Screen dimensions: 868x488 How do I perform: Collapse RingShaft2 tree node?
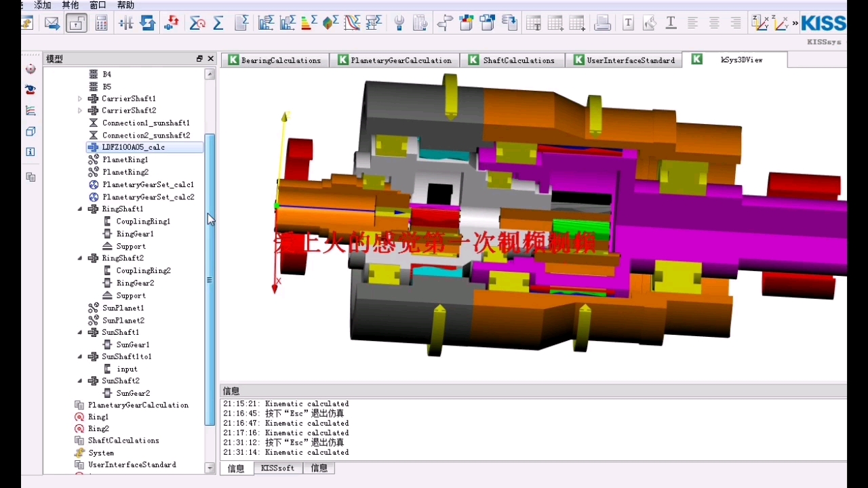point(80,258)
